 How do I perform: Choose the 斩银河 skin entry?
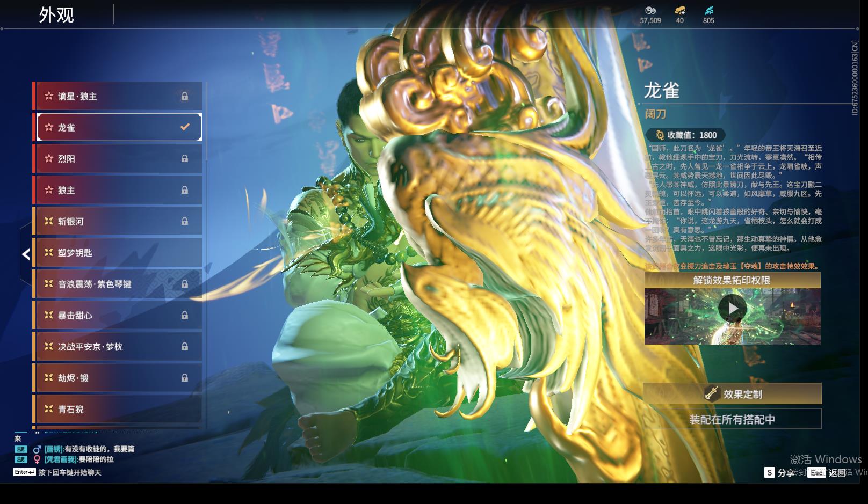click(118, 221)
